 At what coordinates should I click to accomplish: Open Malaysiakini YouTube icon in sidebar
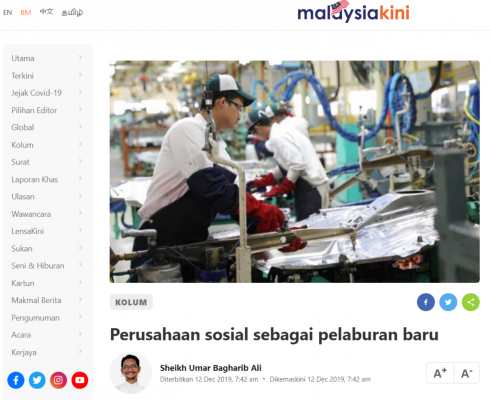click(80, 380)
